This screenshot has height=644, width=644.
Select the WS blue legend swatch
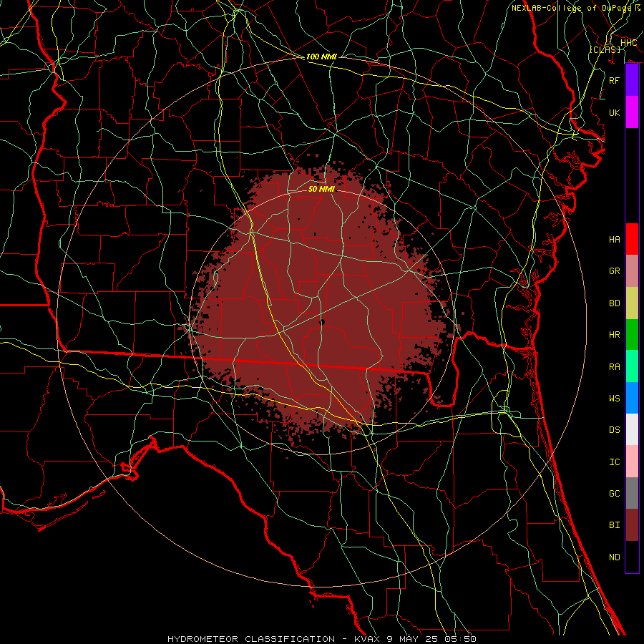(632, 398)
